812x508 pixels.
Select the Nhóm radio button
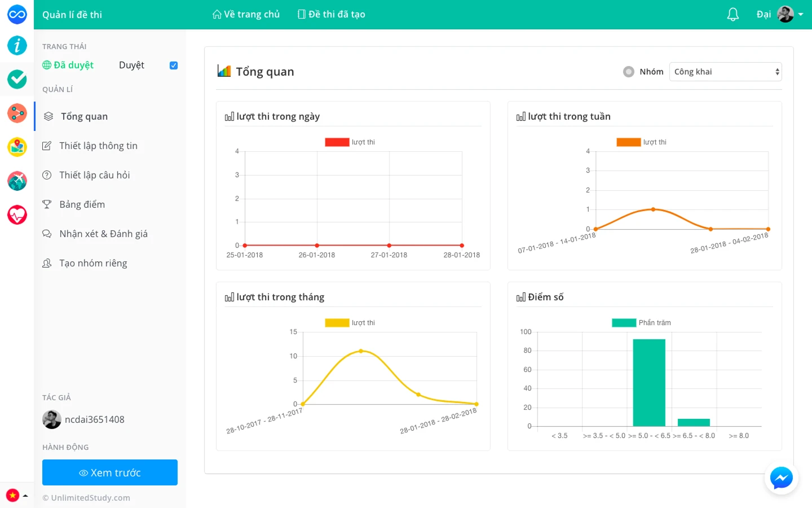pos(629,72)
